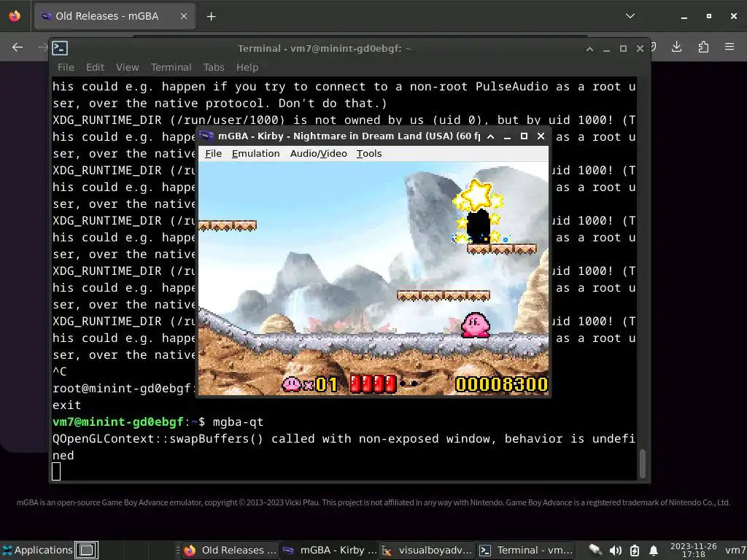The image size is (747, 560).
Task: Open the Audio/Video menu in mGBA
Action: pos(318,153)
